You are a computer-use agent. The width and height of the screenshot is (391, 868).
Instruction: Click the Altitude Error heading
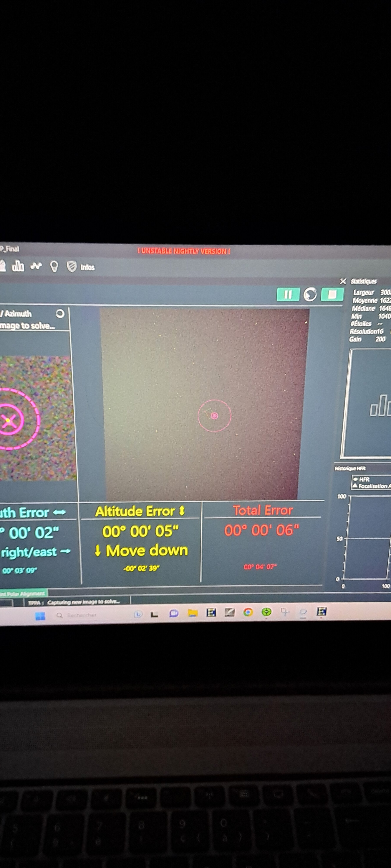[x=140, y=511]
